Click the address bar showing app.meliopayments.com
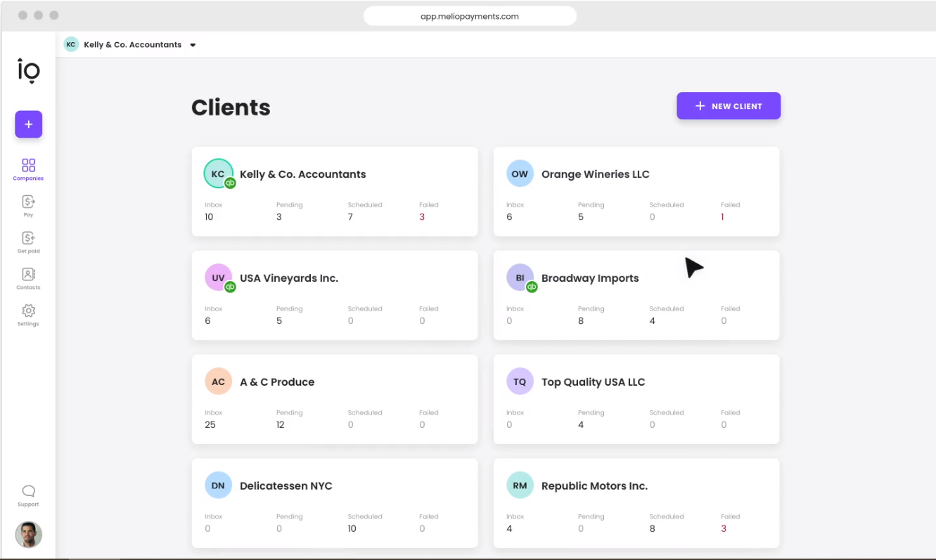Screen dimensions: 936x560 (x=470, y=16)
